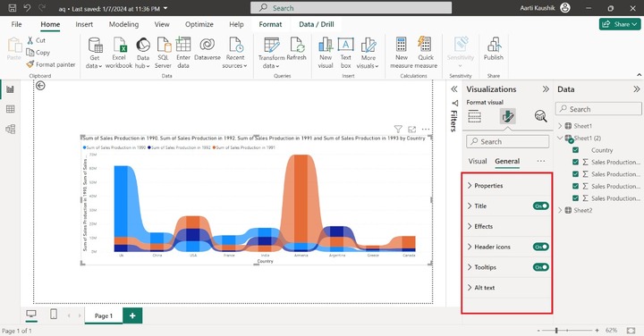Insert a Text box
The width and height of the screenshot is (644, 336).
point(346,53)
